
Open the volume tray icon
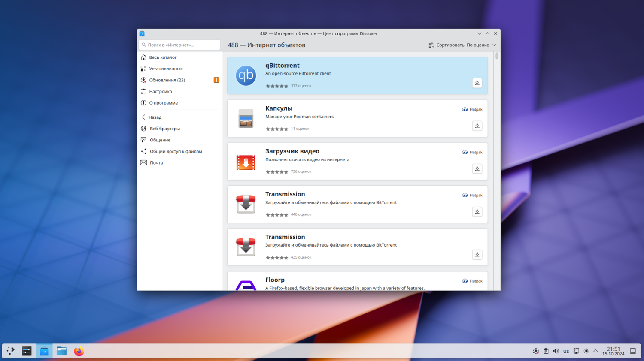click(556, 351)
